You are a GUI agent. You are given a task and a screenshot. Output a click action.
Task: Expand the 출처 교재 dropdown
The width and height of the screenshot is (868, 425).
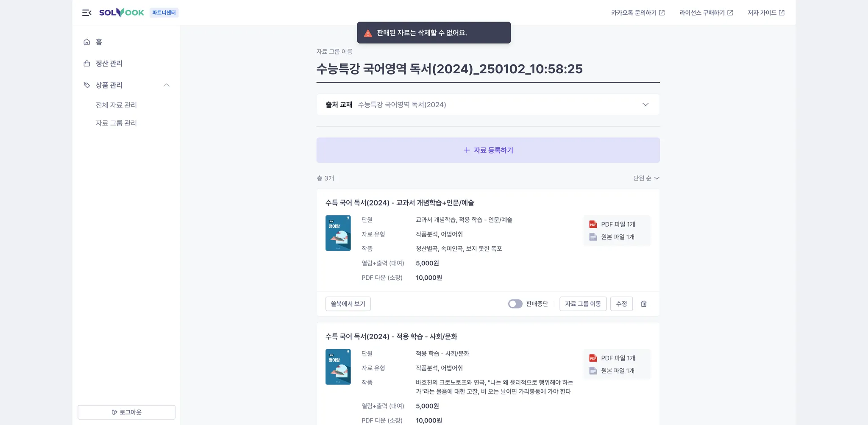[488, 105]
